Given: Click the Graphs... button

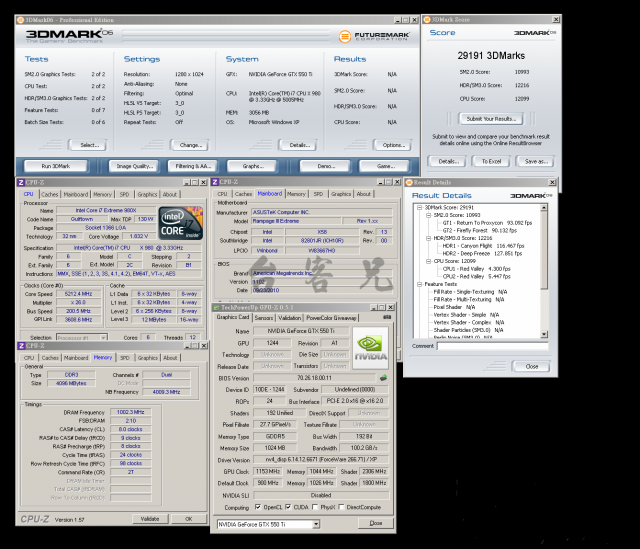Looking at the screenshot, I should (252, 166).
